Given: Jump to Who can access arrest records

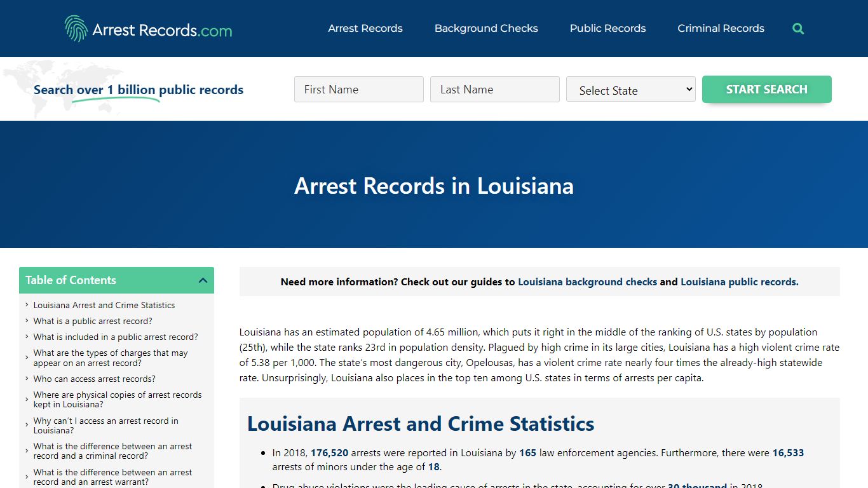Looking at the screenshot, I should coord(95,379).
